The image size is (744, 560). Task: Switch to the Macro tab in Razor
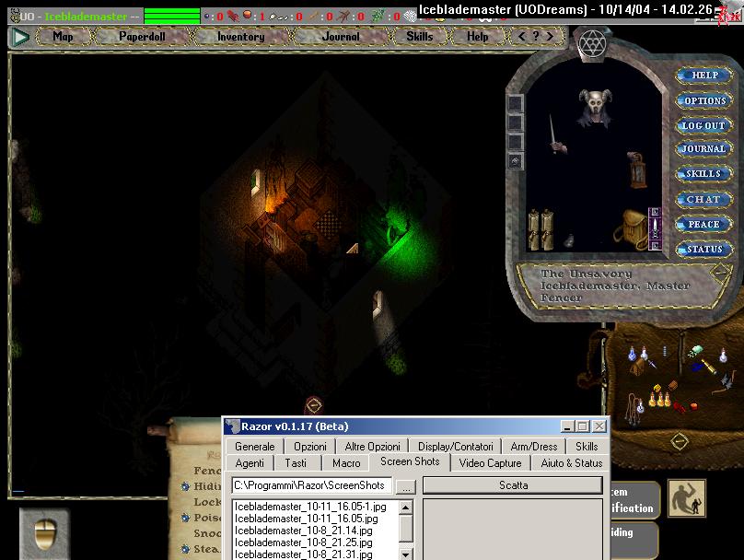click(x=346, y=463)
